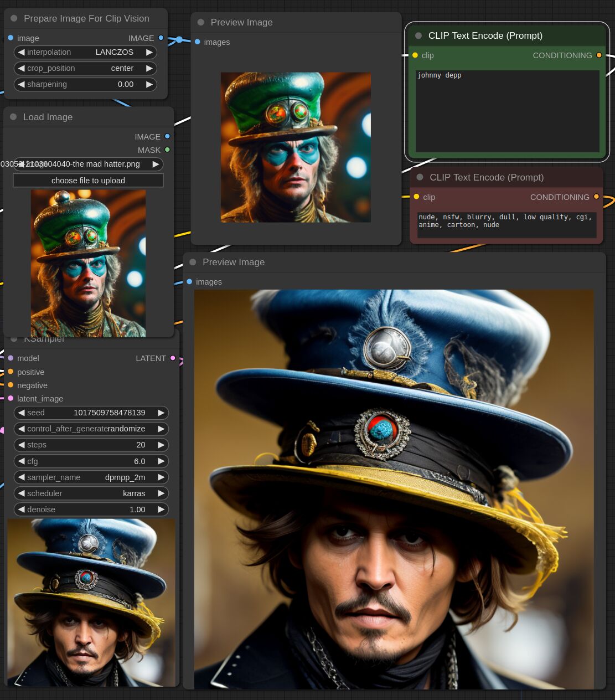Click the crop_position left arrow
This screenshot has width=615, height=700.
(21, 68)
